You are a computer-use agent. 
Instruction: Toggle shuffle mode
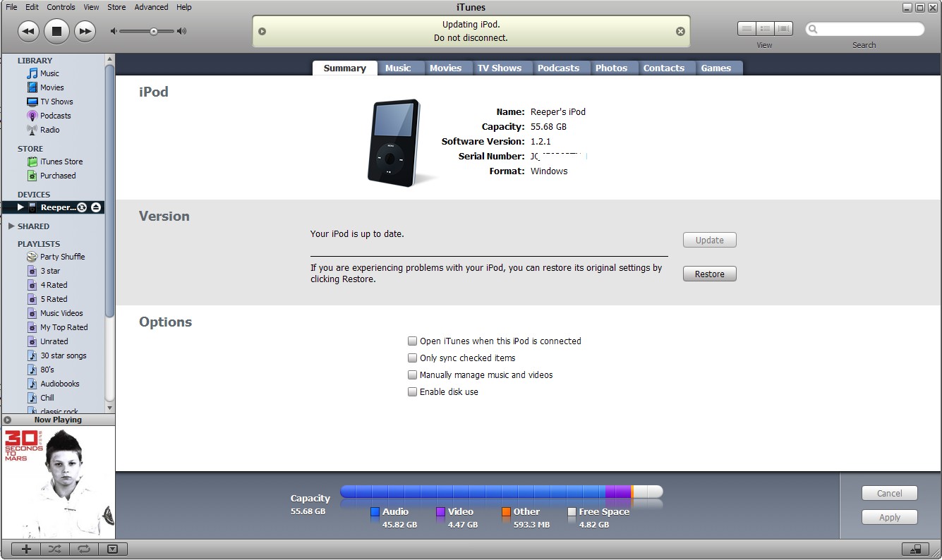(55, 549)
